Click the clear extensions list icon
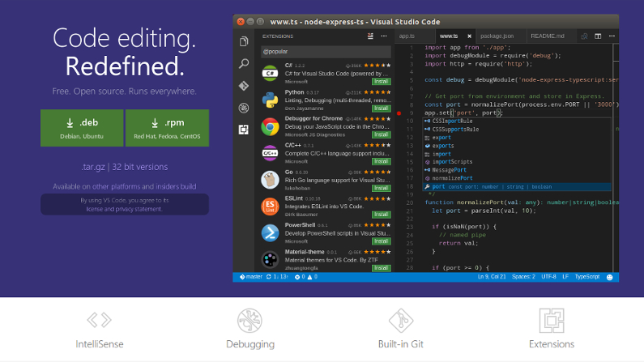The height and width of the screenshot is (362, 644). [x=370, y=36]
